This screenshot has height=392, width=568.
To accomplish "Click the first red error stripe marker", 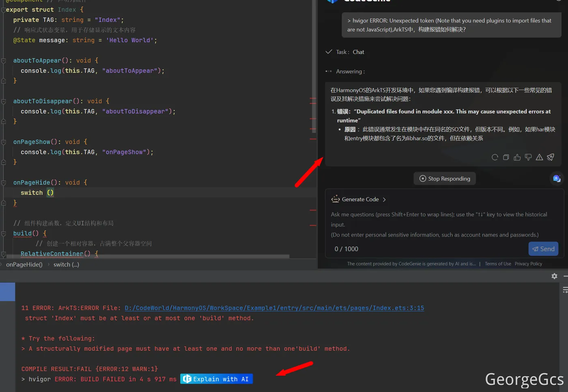I will [x=313, y=98].
